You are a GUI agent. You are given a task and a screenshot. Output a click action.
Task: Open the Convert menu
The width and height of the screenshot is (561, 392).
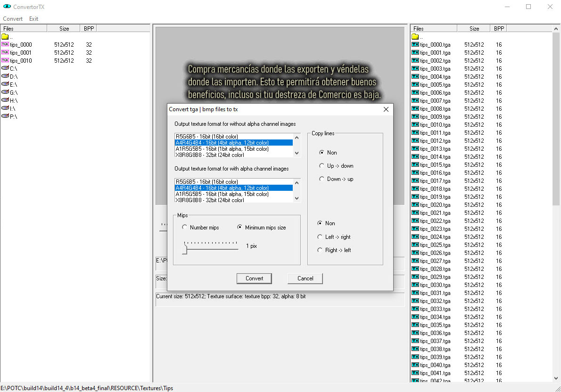click(x=13, y=19)
